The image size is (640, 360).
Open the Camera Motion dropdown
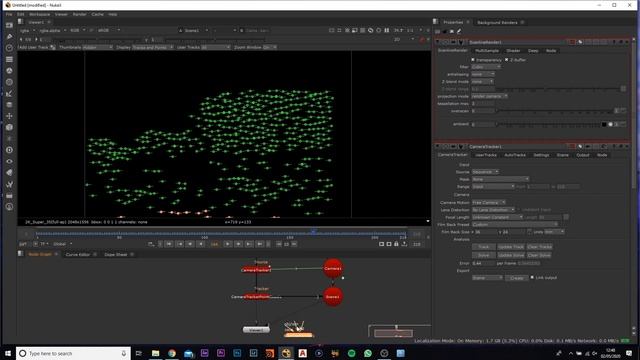489,202
